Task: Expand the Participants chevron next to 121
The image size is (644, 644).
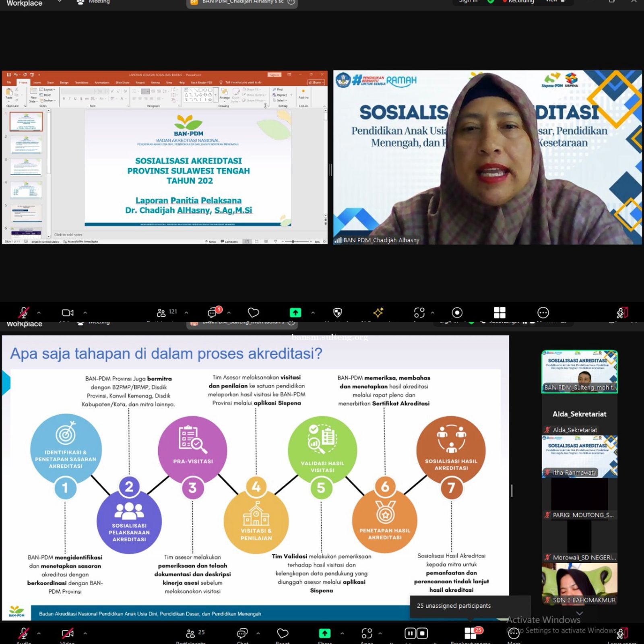Action: tap(186, 312)
